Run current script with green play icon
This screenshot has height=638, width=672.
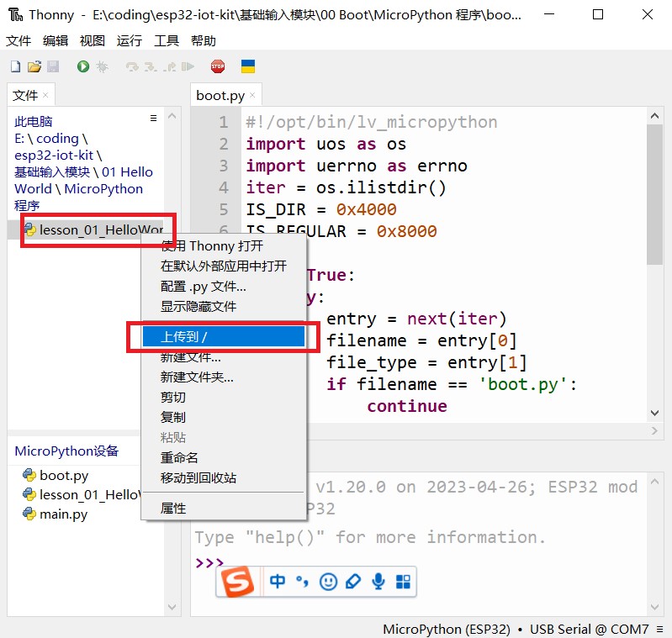83,66
